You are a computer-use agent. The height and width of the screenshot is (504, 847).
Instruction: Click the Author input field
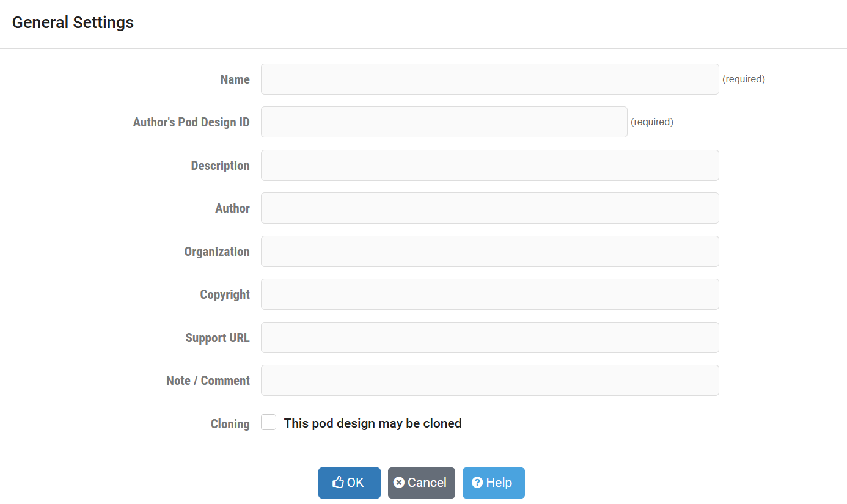click(x=489, y=208)
